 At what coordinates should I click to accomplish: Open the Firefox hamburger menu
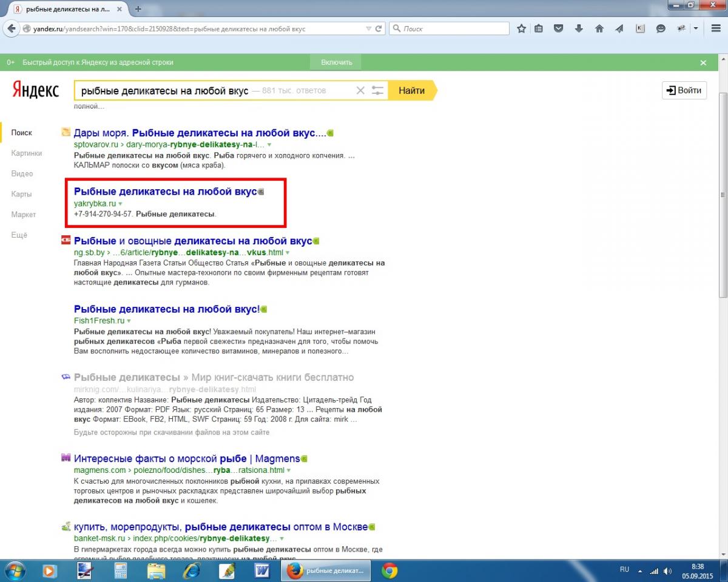[x=716, y=28]
